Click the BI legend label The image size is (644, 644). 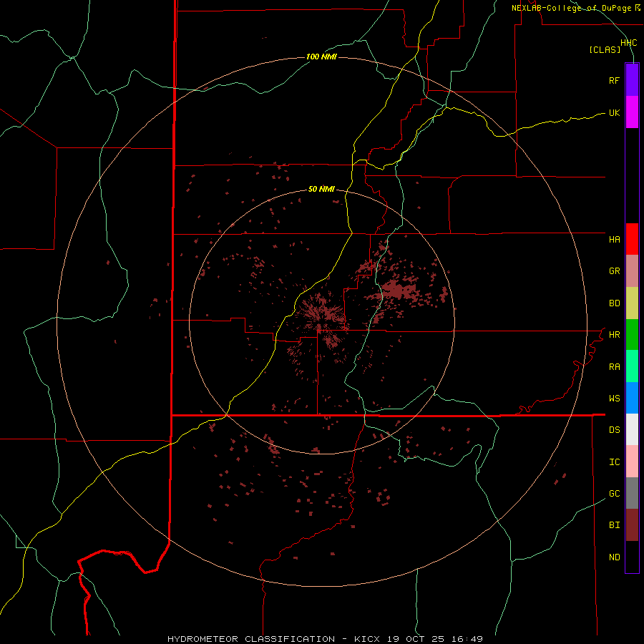coord(614,525)
